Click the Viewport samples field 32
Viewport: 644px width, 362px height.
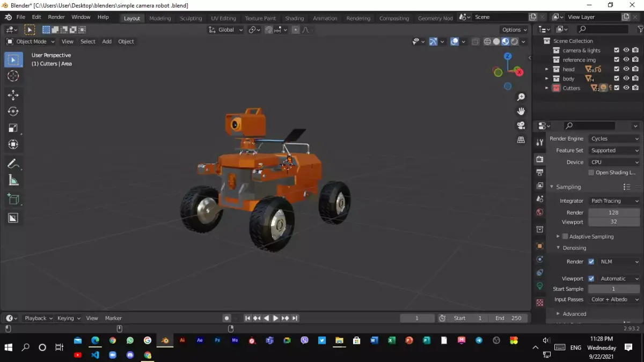pyautogui.click(x=614, y=221)
